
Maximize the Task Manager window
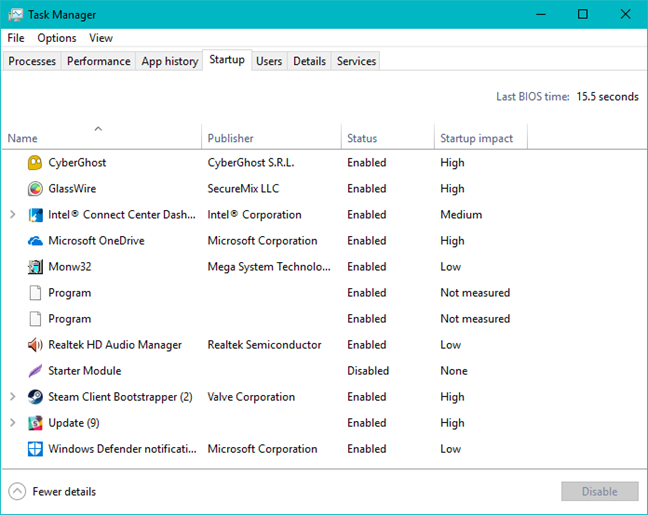click(x=583, y=14)
